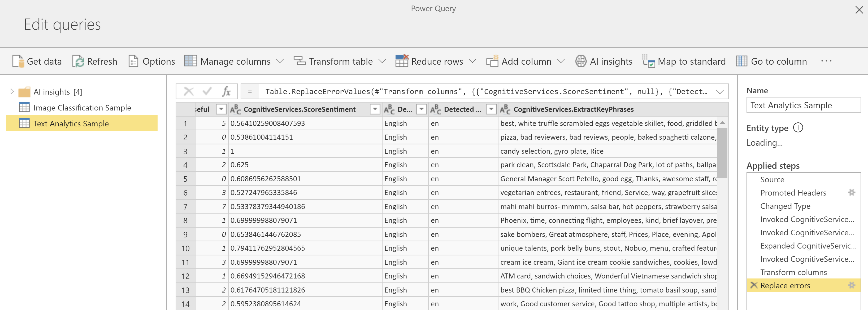
Task: Click the Text Analytics Sample table icon
Action: point(24,123)
